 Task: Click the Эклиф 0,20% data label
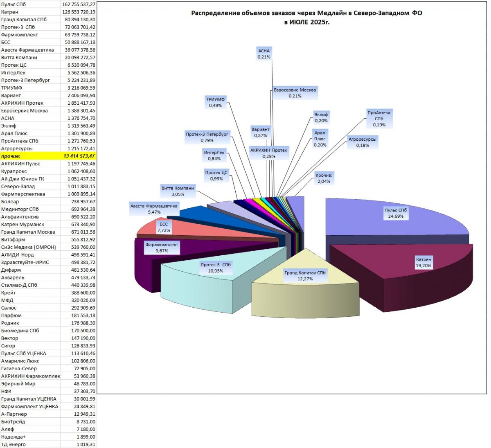(x=321, y=117)
